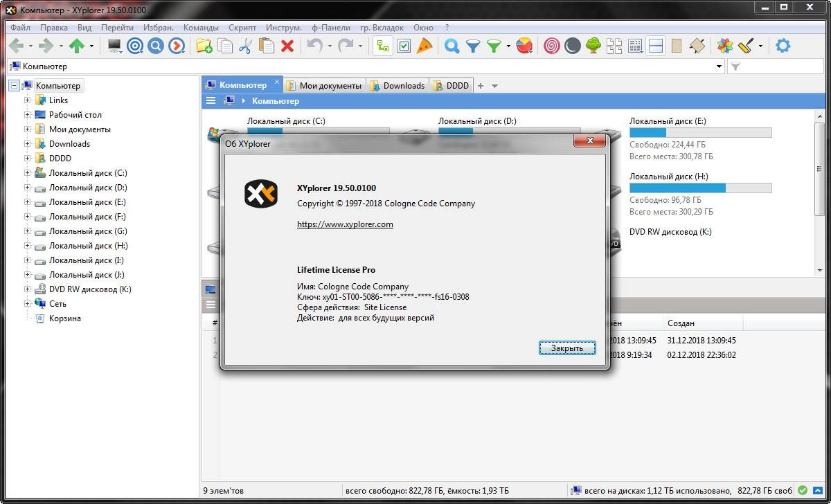
Task: Click the Copy toolbar icon
Action: [x=225, y=46]
